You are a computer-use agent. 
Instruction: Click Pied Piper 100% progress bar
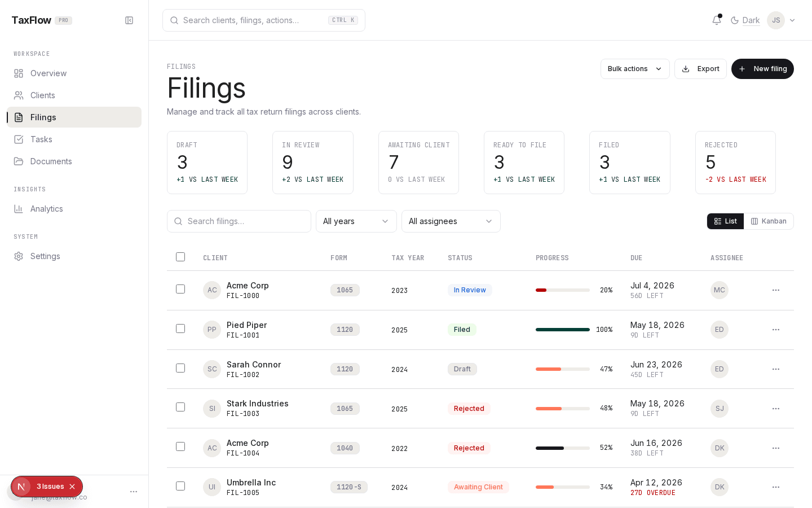pos(563,330)
